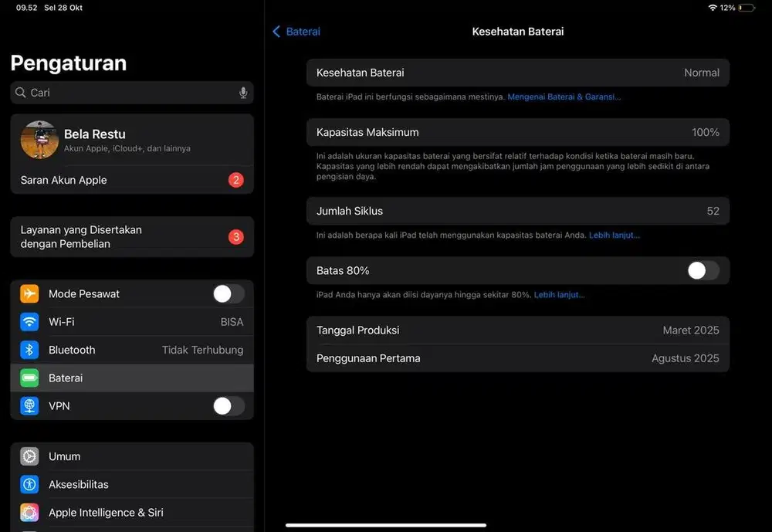This screenshot has width=772, height=532.
Task: Open Bela Restu profile photo
Action: coord(39,140)
